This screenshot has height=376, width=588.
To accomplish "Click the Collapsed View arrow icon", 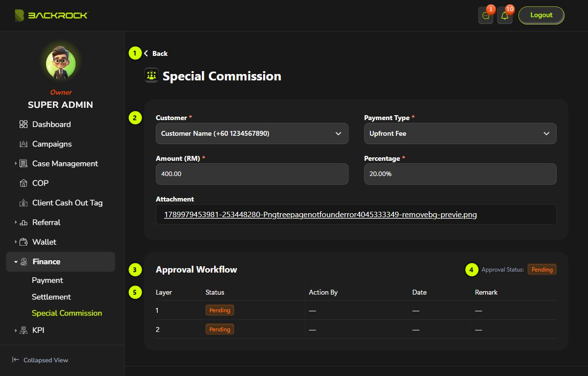I will pos(15,360).
